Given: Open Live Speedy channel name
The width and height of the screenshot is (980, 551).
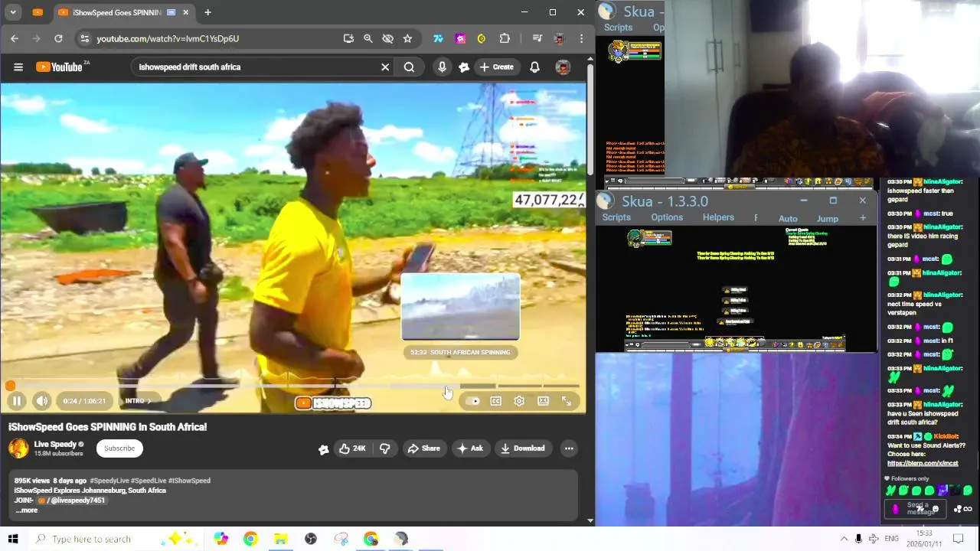Looking at the screenshot, I should (x=55, y=444).
